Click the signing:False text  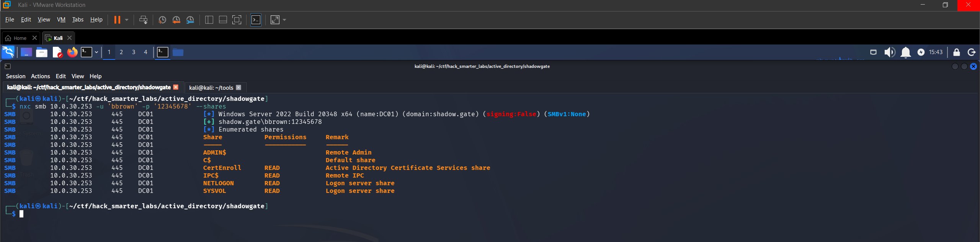[x=511, y=114]
